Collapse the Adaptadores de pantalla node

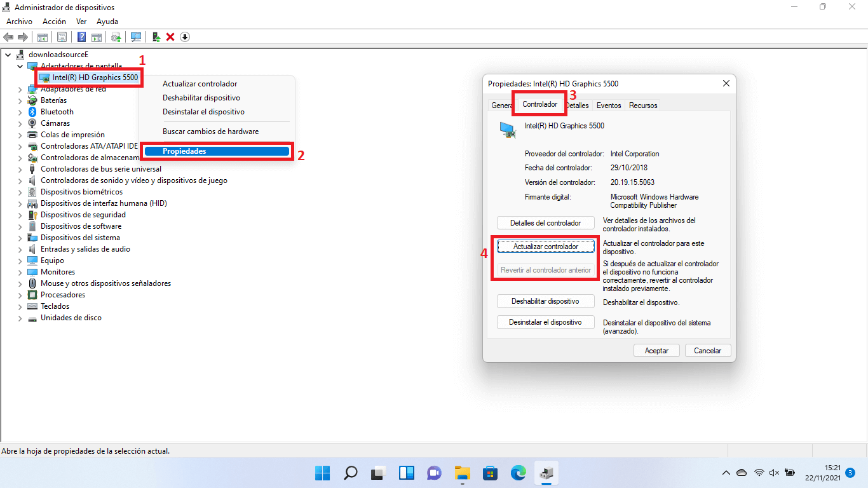(x=20, y=66)
